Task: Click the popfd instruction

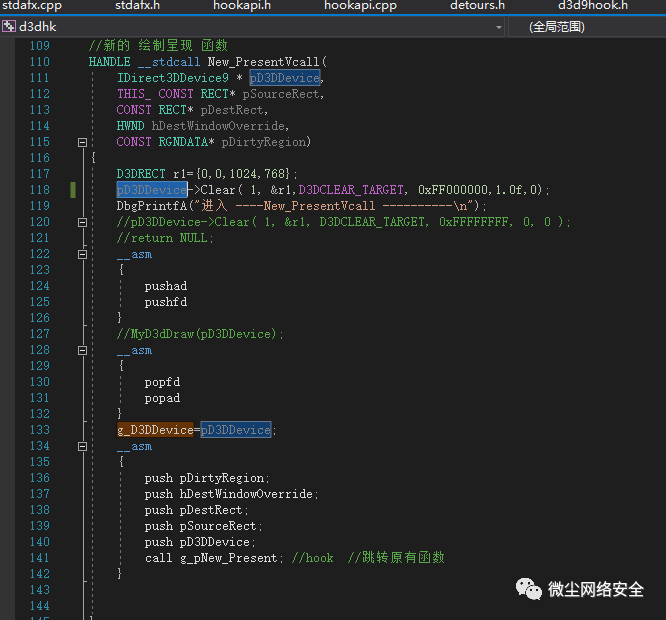Action: pos(162,382)
